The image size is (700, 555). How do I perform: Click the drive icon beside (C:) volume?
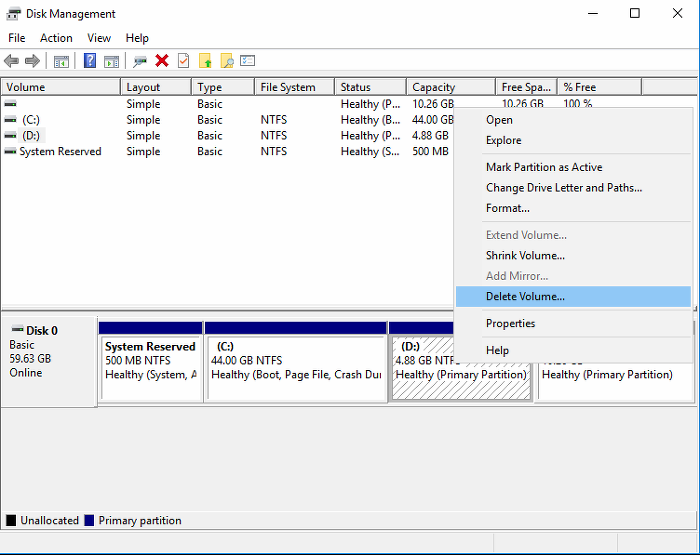pos(10,120)
